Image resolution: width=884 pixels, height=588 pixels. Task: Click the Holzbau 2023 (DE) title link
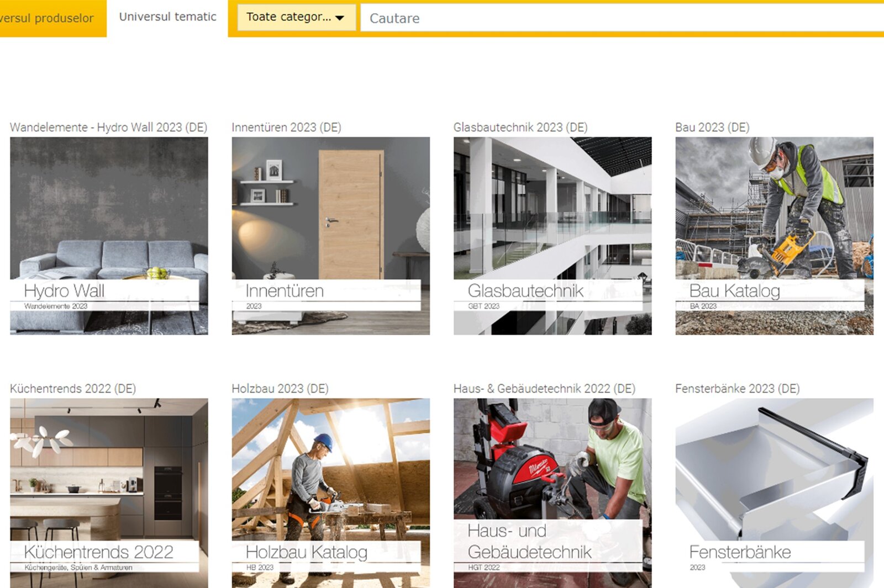tap(280, 389)
